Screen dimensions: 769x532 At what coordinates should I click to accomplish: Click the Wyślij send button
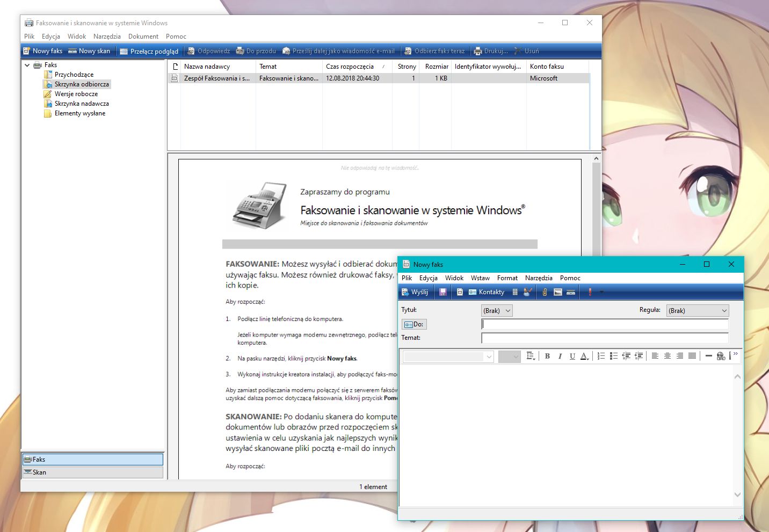pos(415,292)
